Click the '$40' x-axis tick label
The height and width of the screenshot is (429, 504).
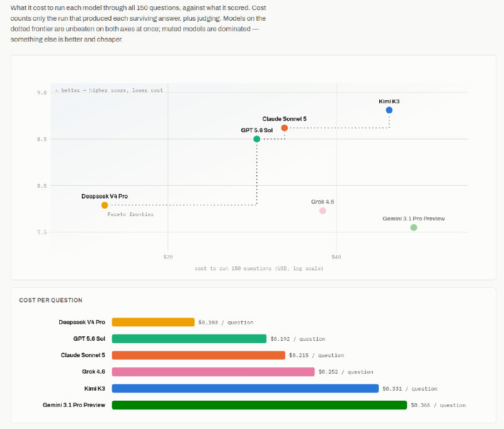336,257
